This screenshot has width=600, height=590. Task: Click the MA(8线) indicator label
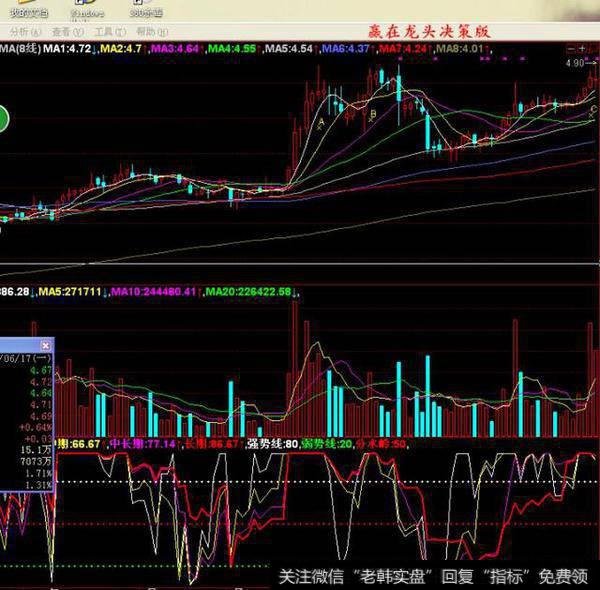20,49
